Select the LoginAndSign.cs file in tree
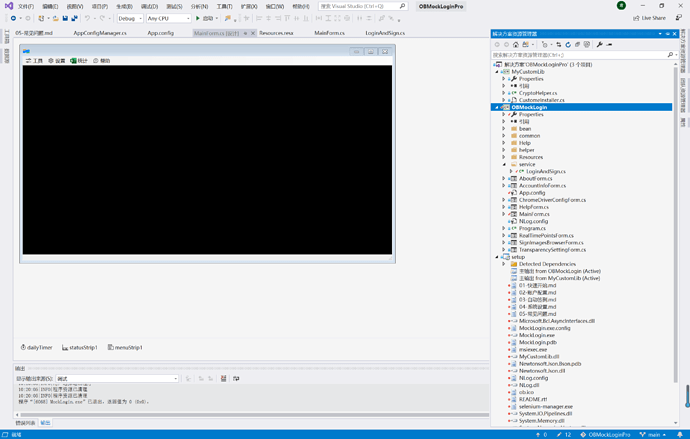The image size is (690, 439). coord(546,172)
